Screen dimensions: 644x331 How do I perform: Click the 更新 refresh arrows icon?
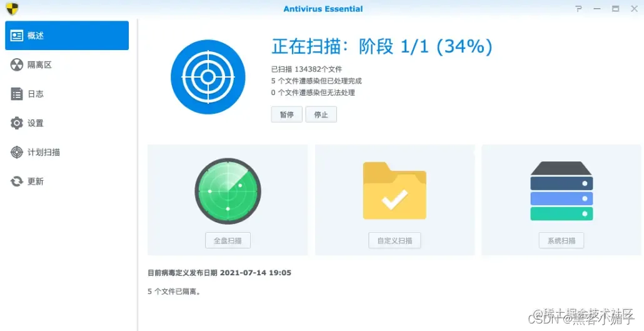tap(16, 181)
